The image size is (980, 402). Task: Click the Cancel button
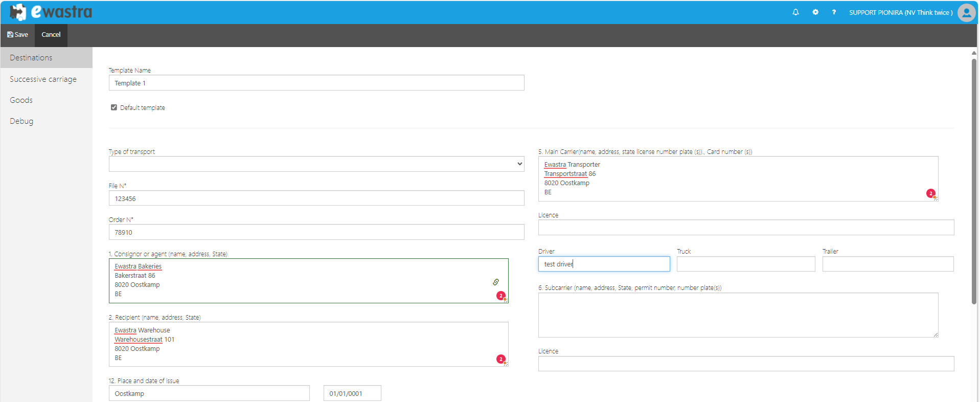51,35
